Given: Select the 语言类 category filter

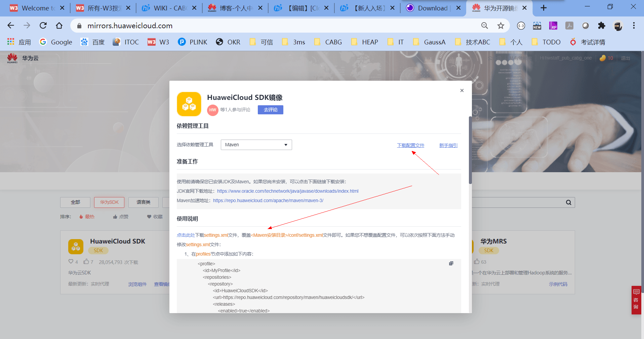Looking at the screenshot, I should click(143, 202).
